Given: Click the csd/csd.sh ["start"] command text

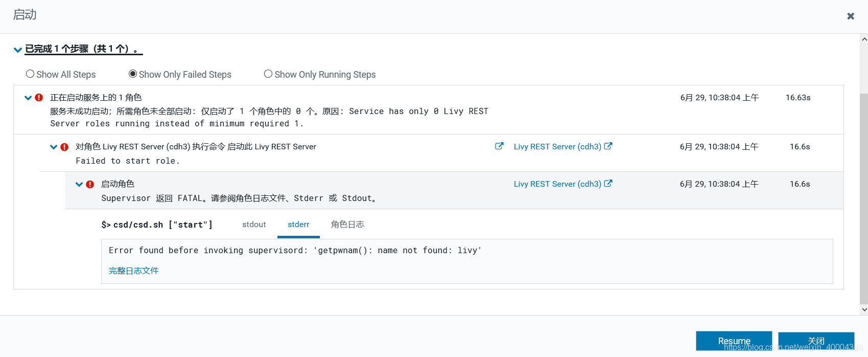Looking at the screenshot, I should [157, 225].
